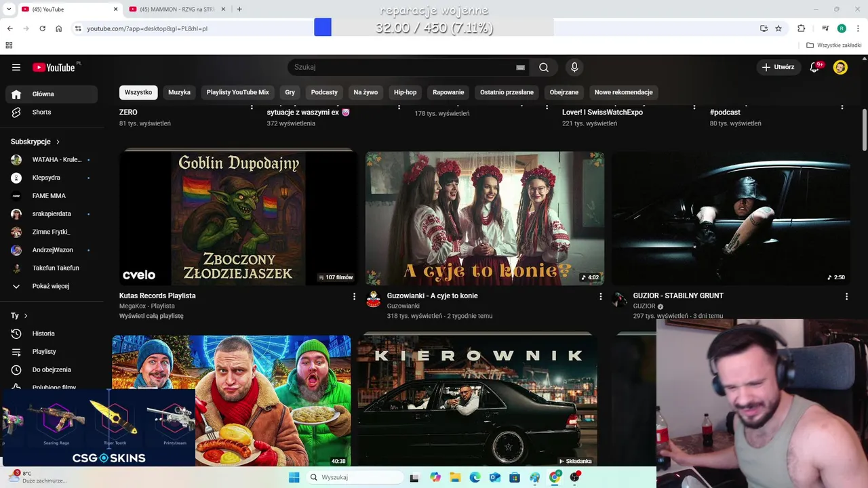Open the Zimne Frytki_ subscription
This screenshot has height=488, width=868.
coord(52,232)
